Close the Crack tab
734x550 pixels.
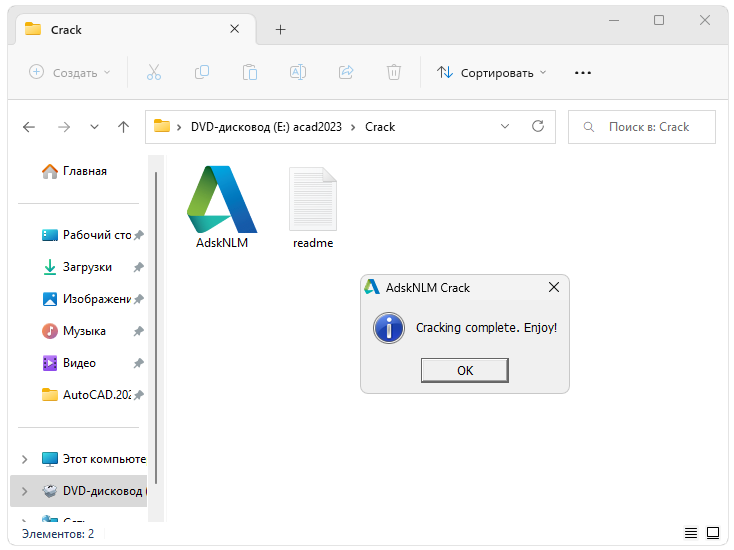point(235,29)
